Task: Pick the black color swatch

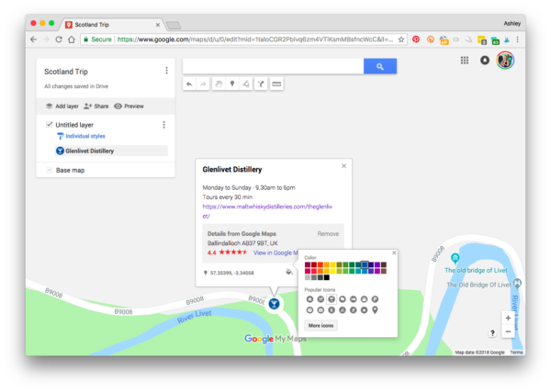Action: pos(327,277)
